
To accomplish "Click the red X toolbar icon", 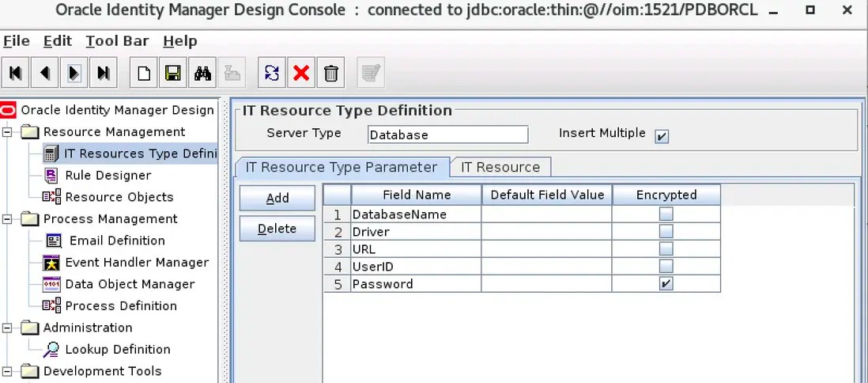I will point(301,73).
